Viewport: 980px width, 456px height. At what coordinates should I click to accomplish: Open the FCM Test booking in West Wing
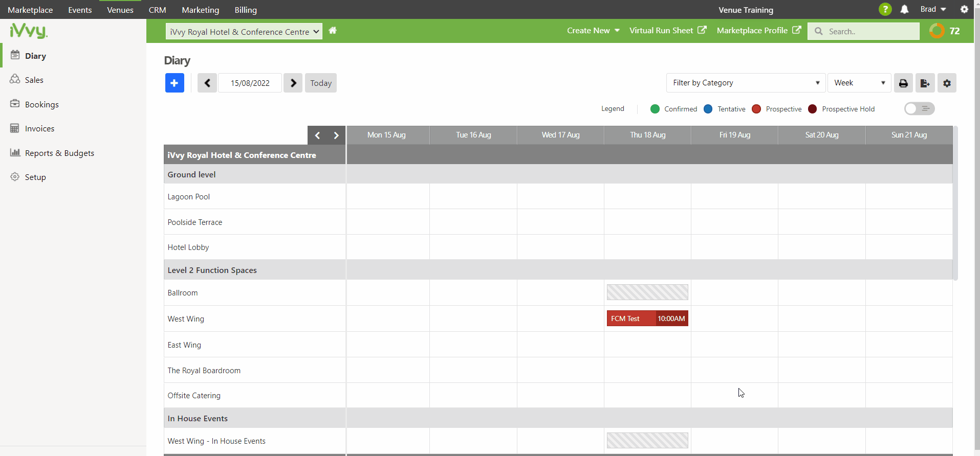point(647,318)
